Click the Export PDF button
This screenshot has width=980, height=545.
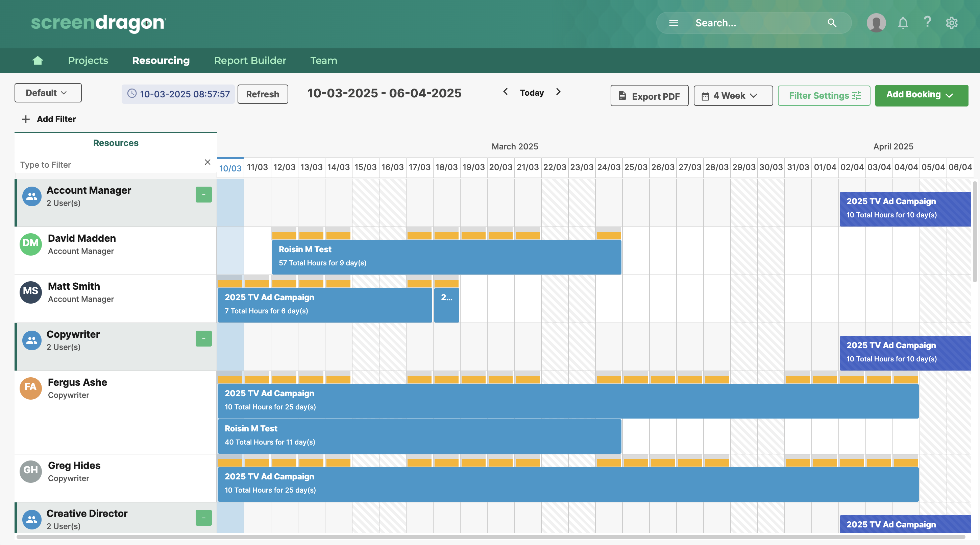(x=649, y=96)
